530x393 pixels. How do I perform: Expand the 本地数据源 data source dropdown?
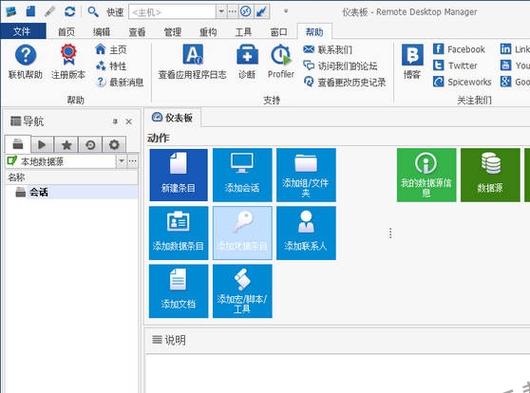121,162
